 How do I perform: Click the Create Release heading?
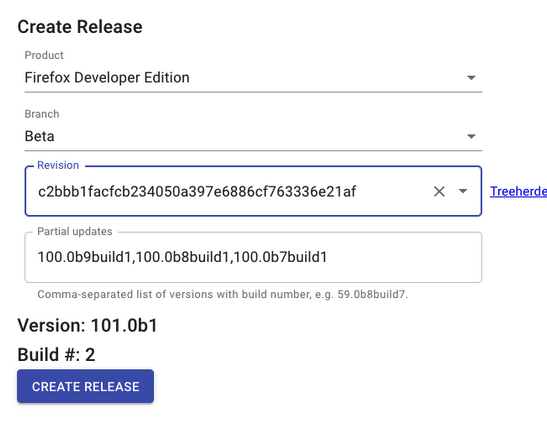[x=80, y=27]
